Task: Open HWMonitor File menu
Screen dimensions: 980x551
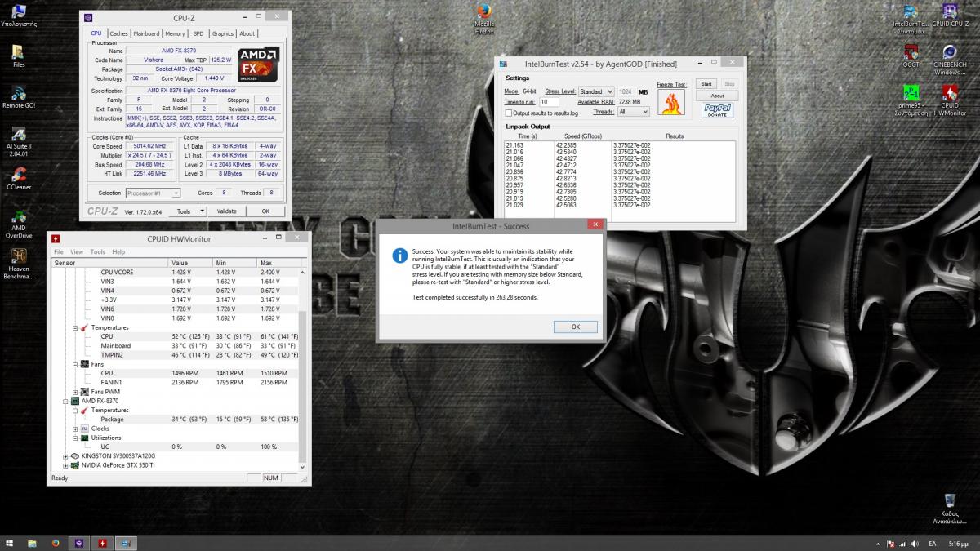Action: (x=59, y=252)
